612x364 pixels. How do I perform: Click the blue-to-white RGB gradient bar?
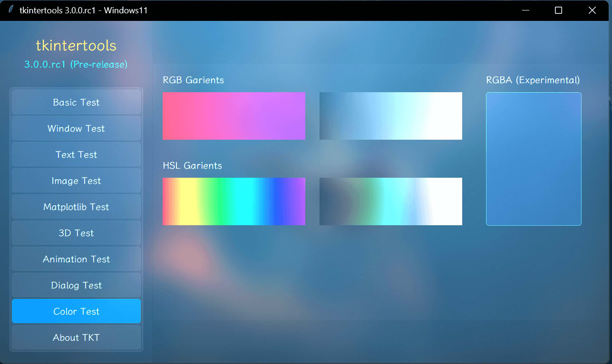point(391,115)
